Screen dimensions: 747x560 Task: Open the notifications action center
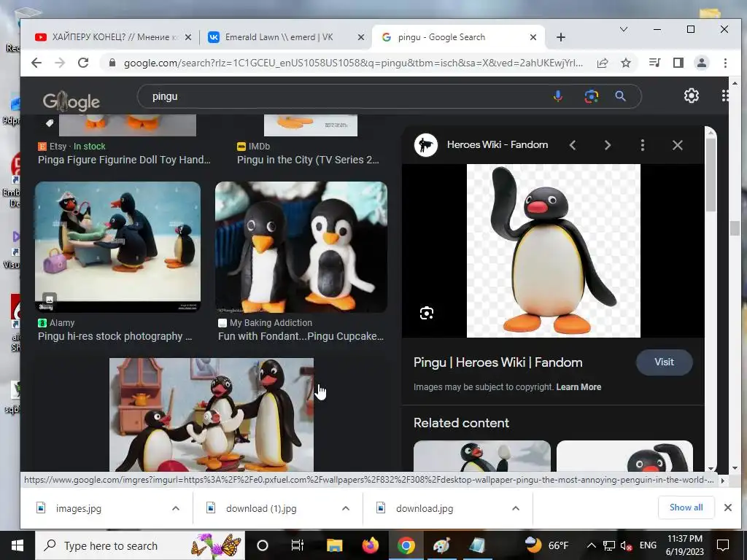[x=723, y=545]
